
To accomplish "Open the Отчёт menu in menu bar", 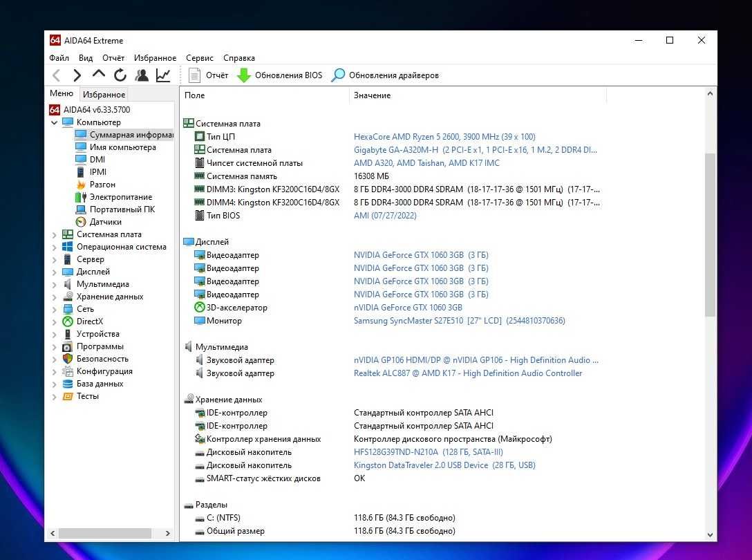I will [113, 57].
